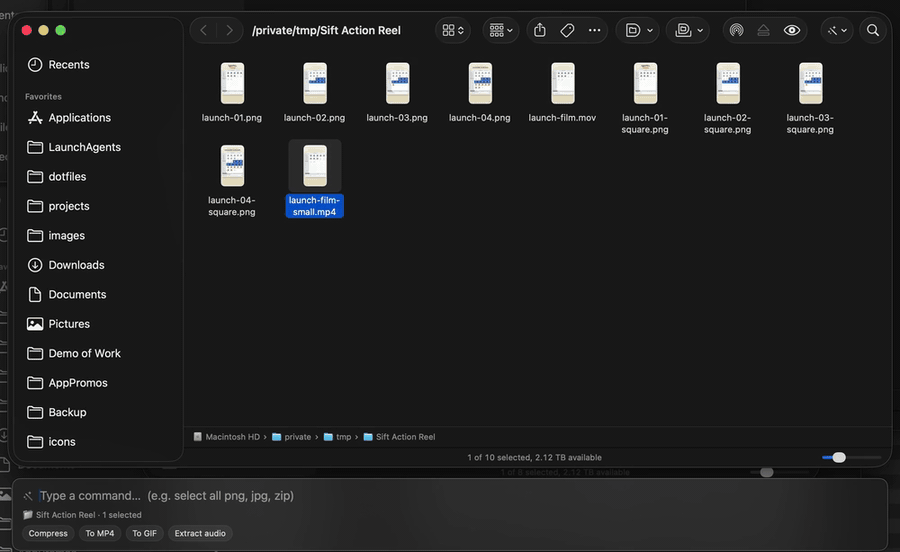The image size is (900, 552).
Task: Open the icon view switcher dropdown
Action: tap(453, 30)
